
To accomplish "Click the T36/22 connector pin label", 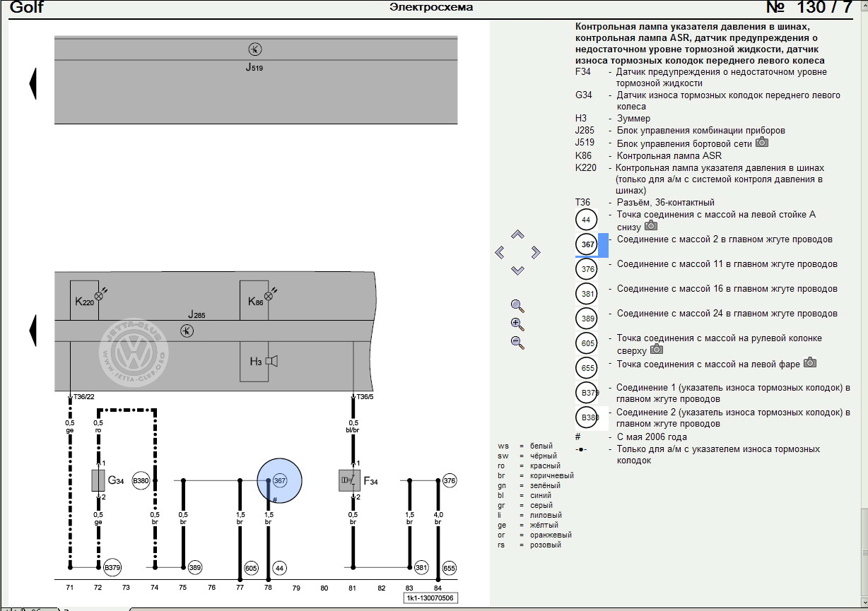I will pyautogui.click(x=84, y=397).
